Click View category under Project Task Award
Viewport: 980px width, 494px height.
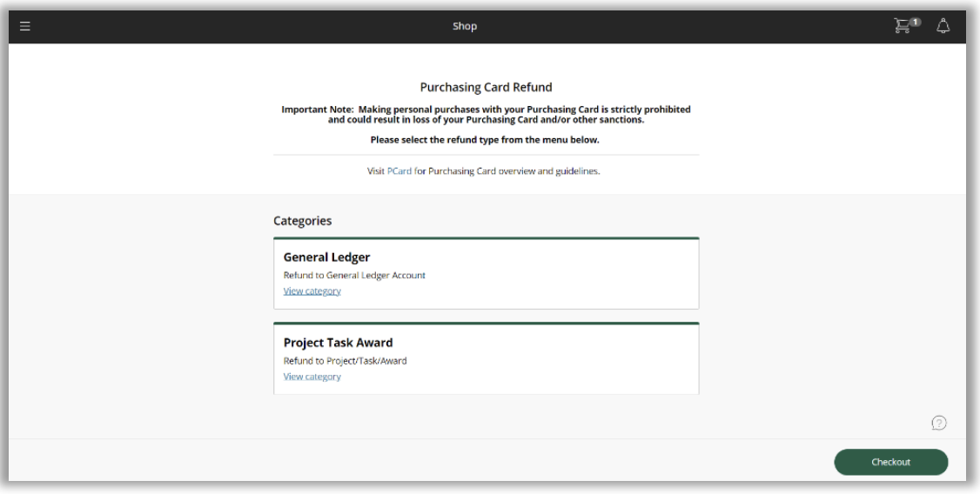(x=312, y=377)
